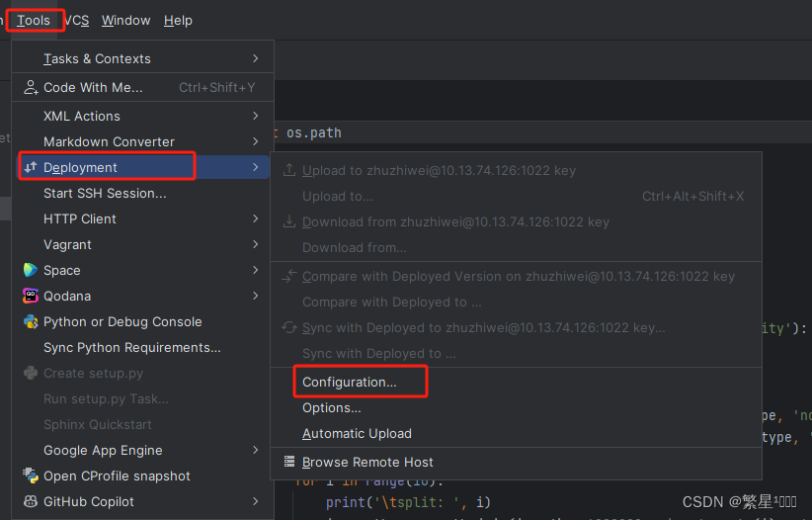
Task: Click the print('\tsplit: ', i) code line
Action: (x=408, y=502)
